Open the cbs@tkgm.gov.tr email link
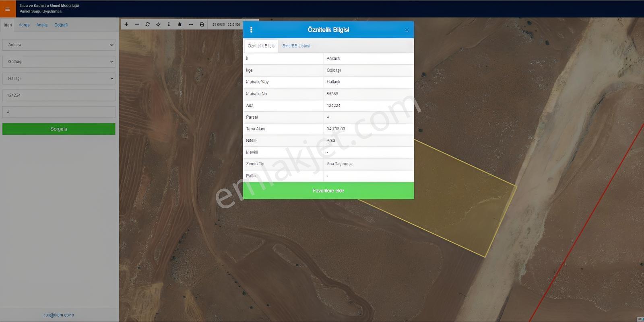644x322 pixels. 59,315
